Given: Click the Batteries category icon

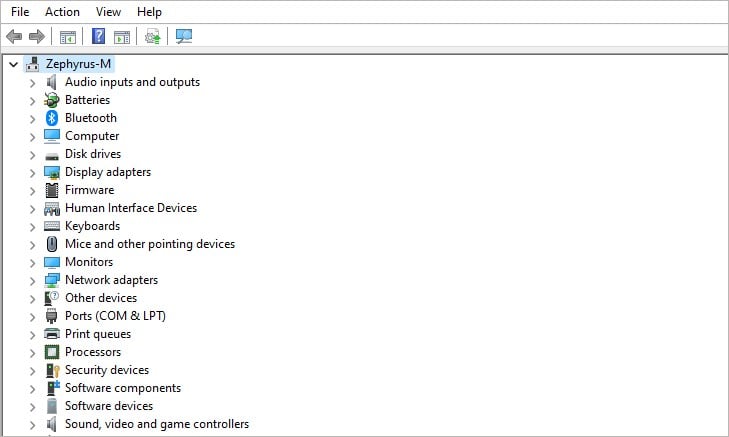Looking at the screenshot, I should (52, 100).
